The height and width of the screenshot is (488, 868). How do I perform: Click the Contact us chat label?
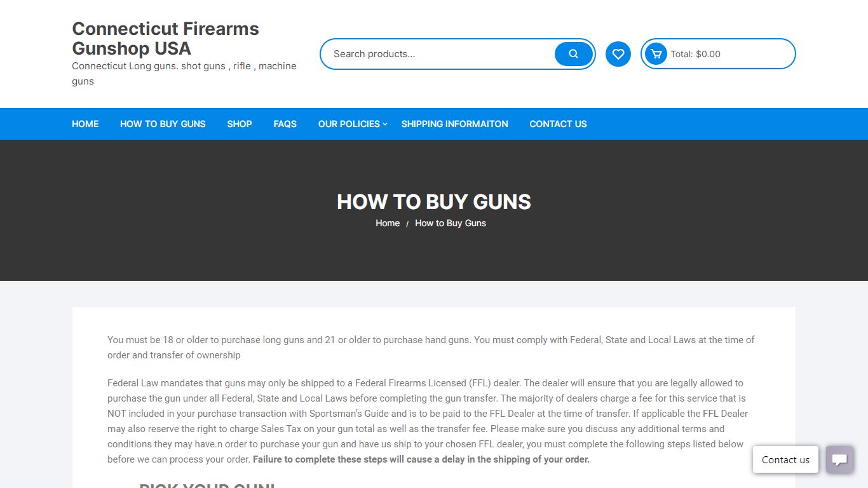pyautogui.click(x=785, y=459)
